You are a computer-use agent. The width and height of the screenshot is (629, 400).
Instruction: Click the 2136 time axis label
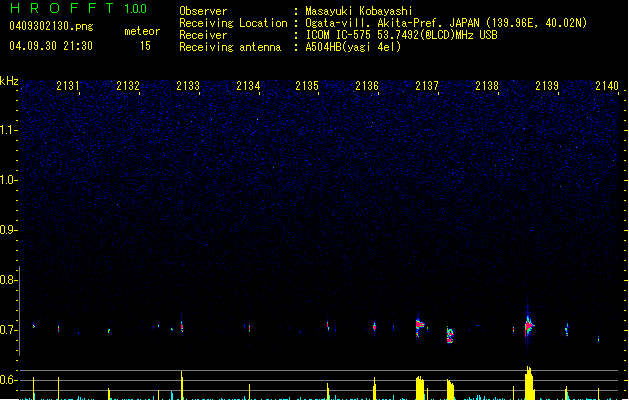pyautogui.click(x=367, y=86)
